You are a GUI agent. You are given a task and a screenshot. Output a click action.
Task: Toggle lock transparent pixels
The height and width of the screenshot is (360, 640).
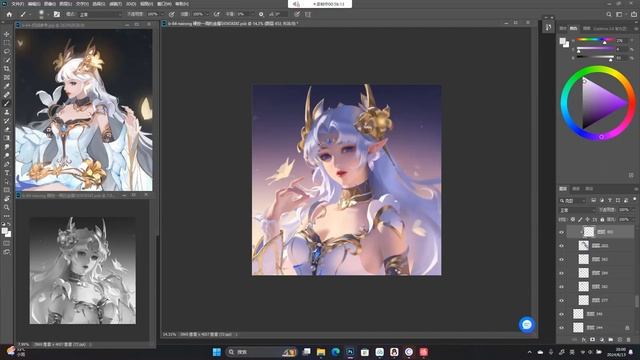573,220
